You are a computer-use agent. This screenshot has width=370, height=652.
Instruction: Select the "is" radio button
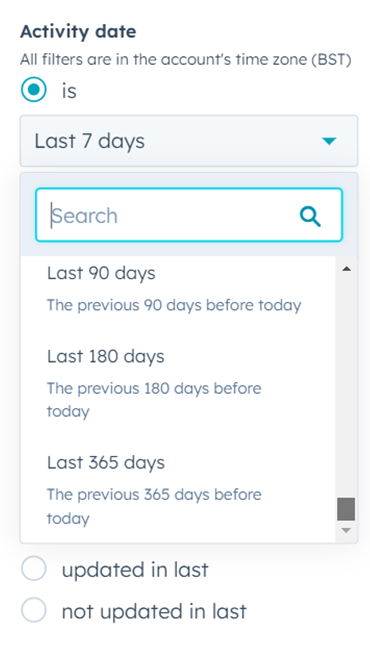click(x=34, y=89)
